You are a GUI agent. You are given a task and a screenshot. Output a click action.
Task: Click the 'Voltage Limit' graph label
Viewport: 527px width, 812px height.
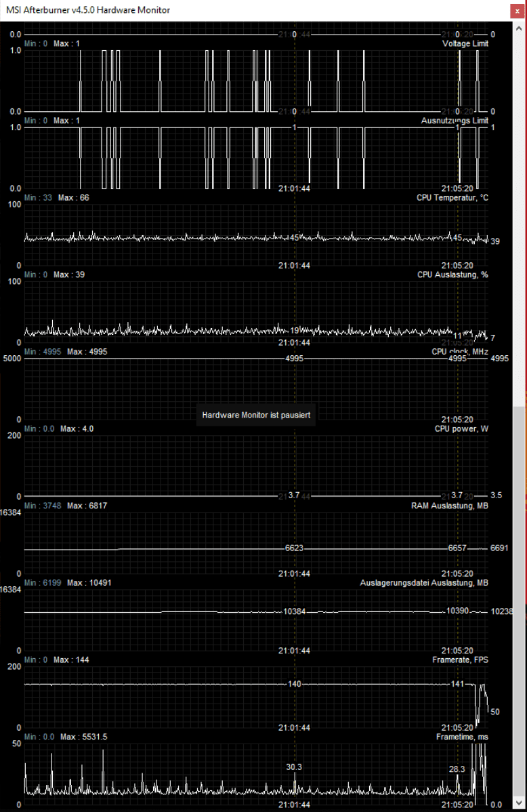[465, 43]
